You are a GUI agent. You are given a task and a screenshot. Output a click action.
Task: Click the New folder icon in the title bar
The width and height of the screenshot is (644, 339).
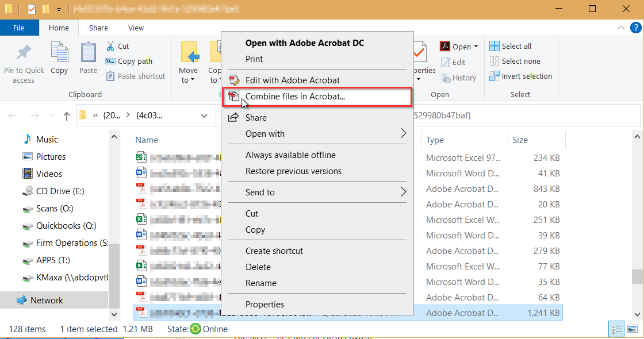pyautogui.click(x=45, y=9)
